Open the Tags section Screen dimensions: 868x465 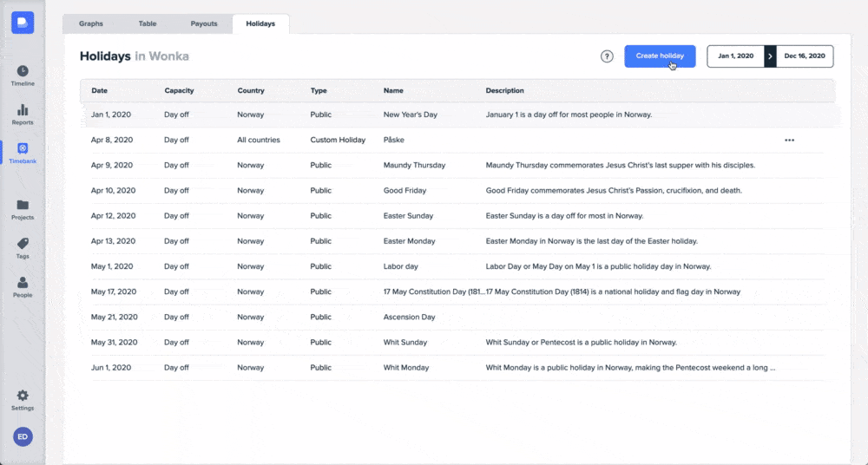[23, 248]
